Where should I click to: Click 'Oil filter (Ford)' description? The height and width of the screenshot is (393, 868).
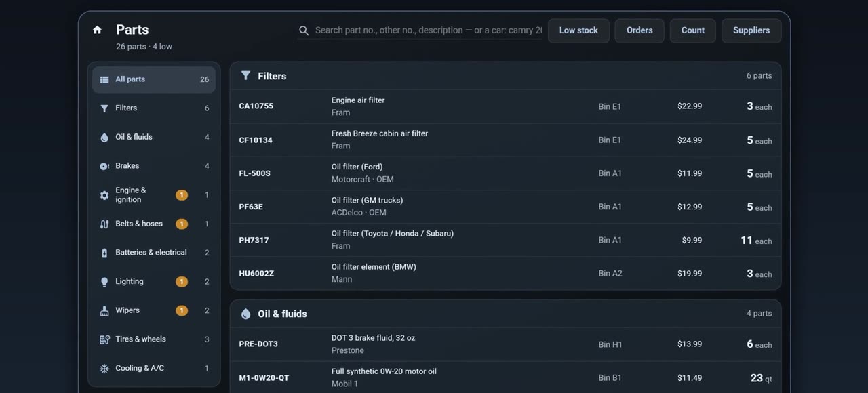tap(357, 167)
